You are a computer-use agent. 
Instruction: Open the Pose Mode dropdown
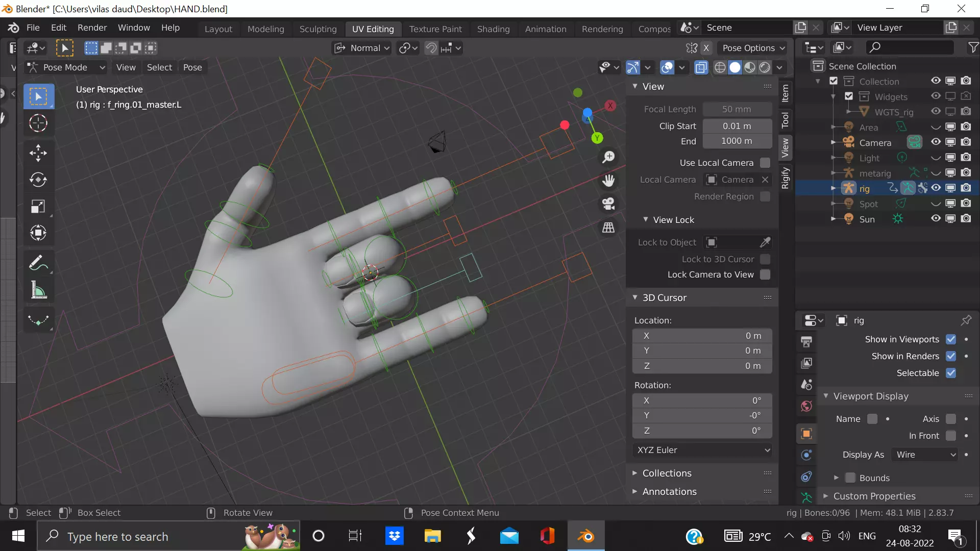tap(66, 67)
